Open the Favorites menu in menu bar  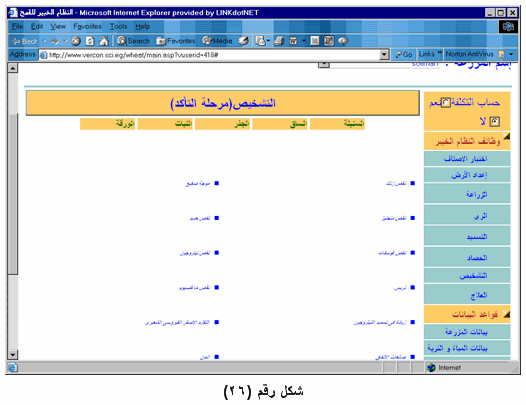pyautogui.click(x=87, y=26)
